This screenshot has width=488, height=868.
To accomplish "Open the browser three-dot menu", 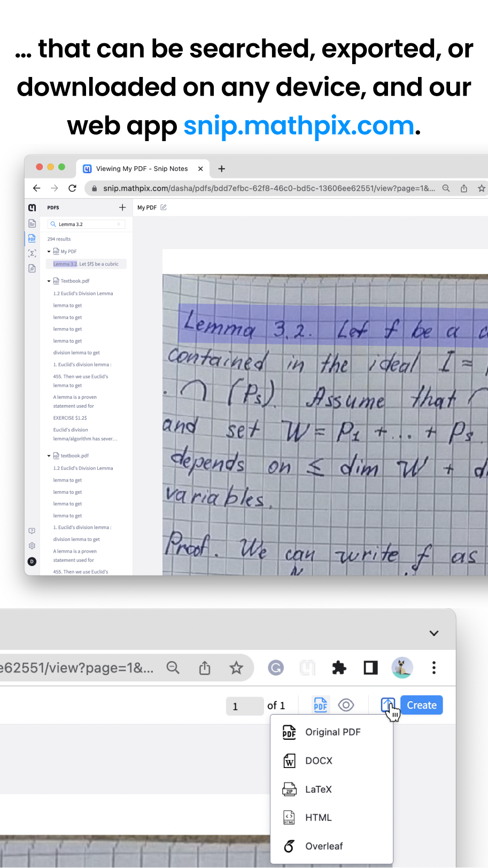I will (434, 668).
